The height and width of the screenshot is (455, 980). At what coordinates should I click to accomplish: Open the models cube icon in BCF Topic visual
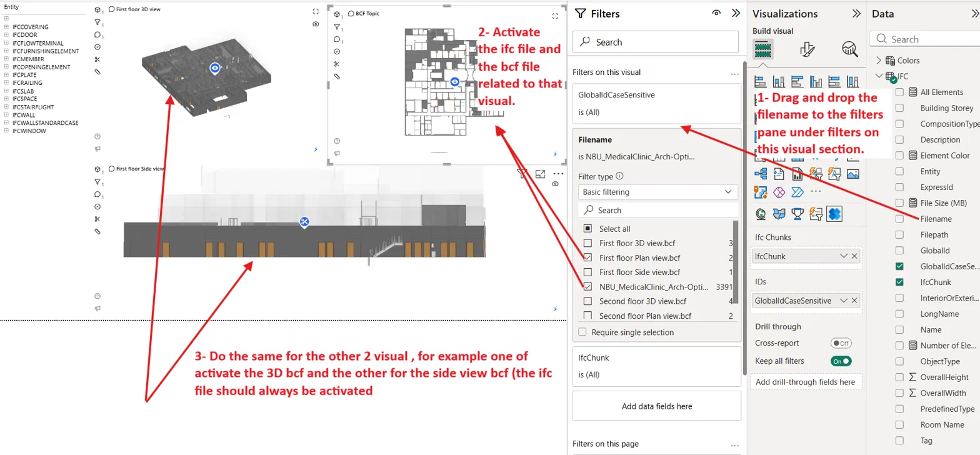point(336,14)
